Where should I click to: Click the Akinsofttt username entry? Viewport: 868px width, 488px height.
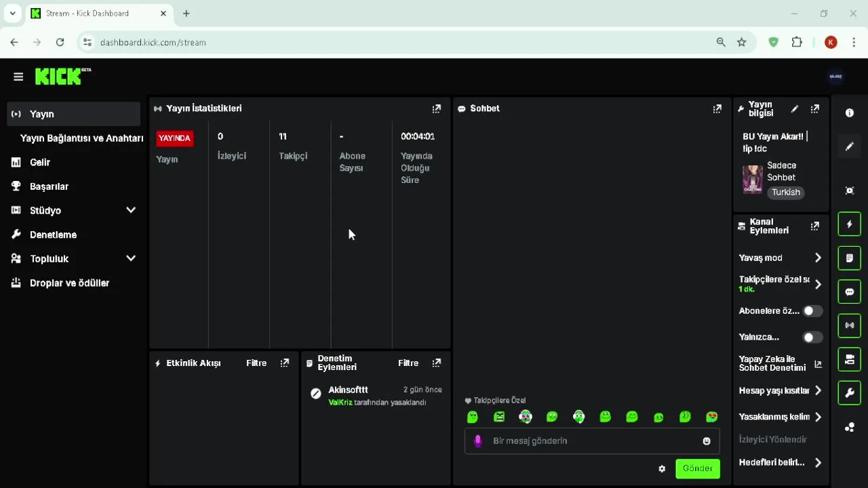tap(348, 390)
